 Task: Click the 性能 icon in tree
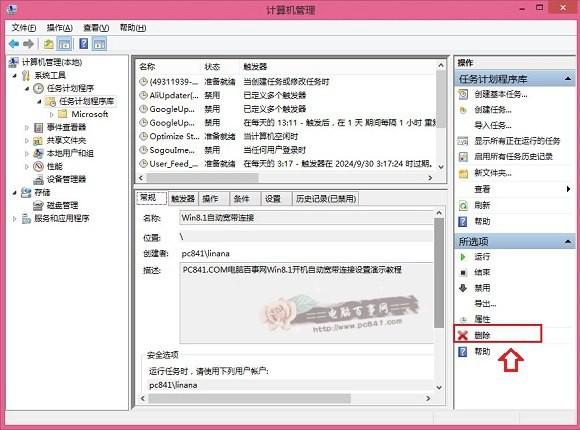(x=38, y=167)
